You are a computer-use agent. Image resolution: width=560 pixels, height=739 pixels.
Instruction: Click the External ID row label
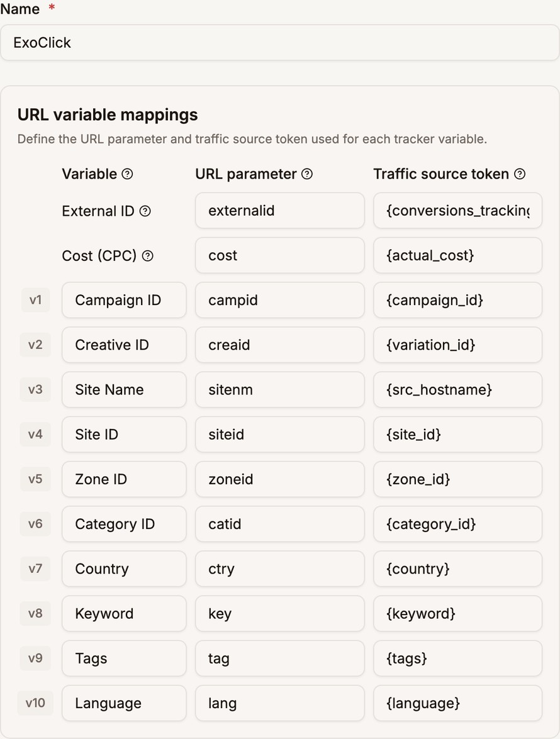[98, 211]
